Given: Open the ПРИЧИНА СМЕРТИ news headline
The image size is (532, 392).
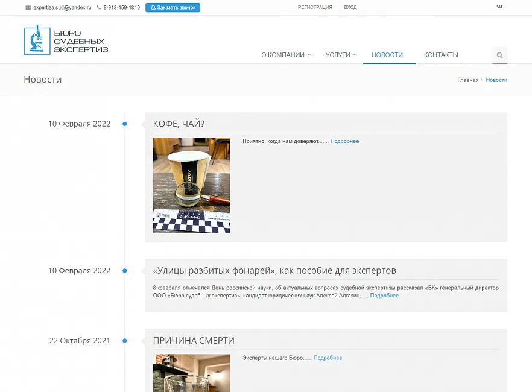Looking at the screenshot, I should point(194,341).
